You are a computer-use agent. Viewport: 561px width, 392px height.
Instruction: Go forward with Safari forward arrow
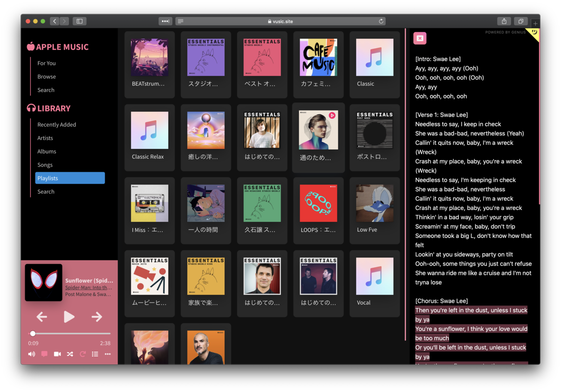64,21
